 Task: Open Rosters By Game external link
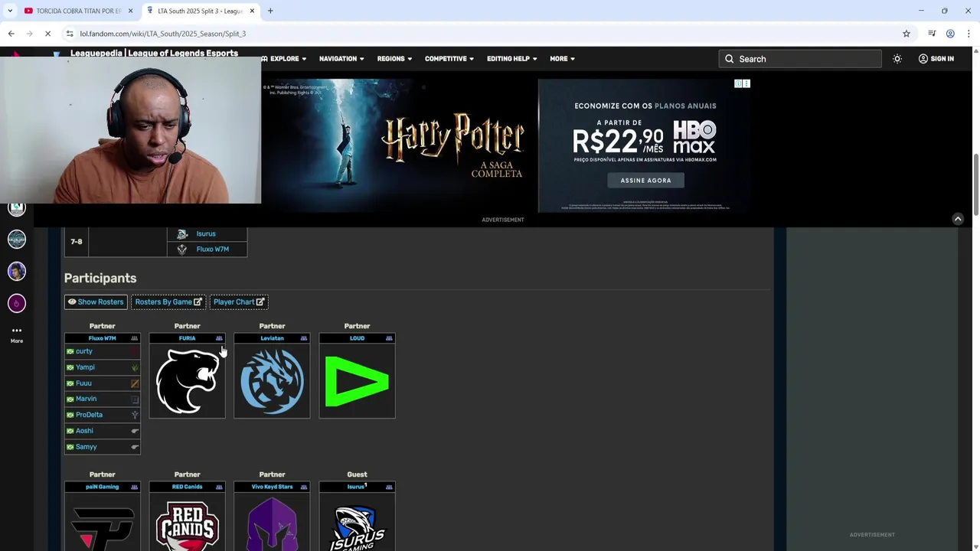pos(168,302)
